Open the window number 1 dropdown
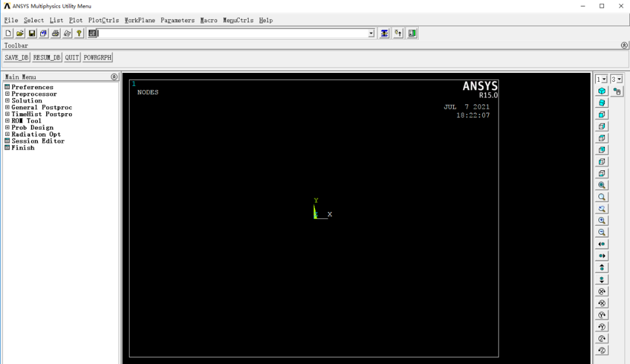Screen dimensions: 630x364 [604, 79]
